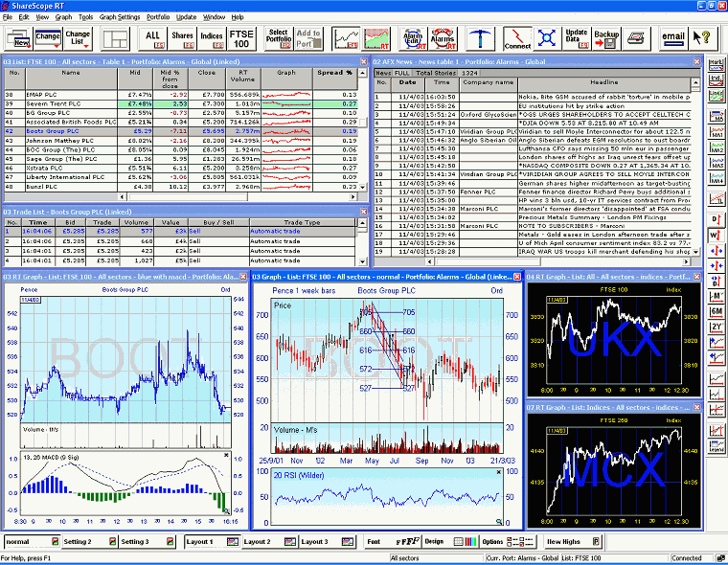Click the Select Portfolio button

279,38
